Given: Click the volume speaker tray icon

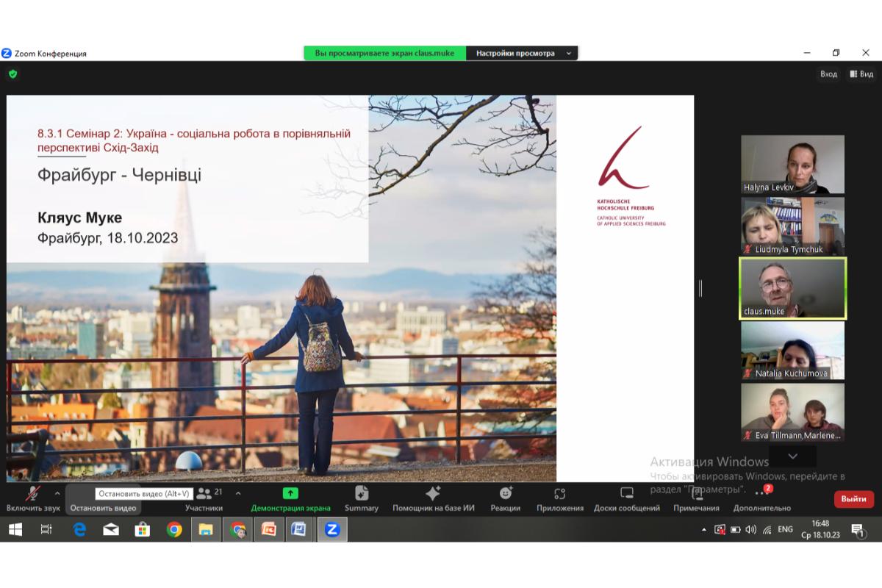Looking at the screenshot, I should tap(751, 529).
